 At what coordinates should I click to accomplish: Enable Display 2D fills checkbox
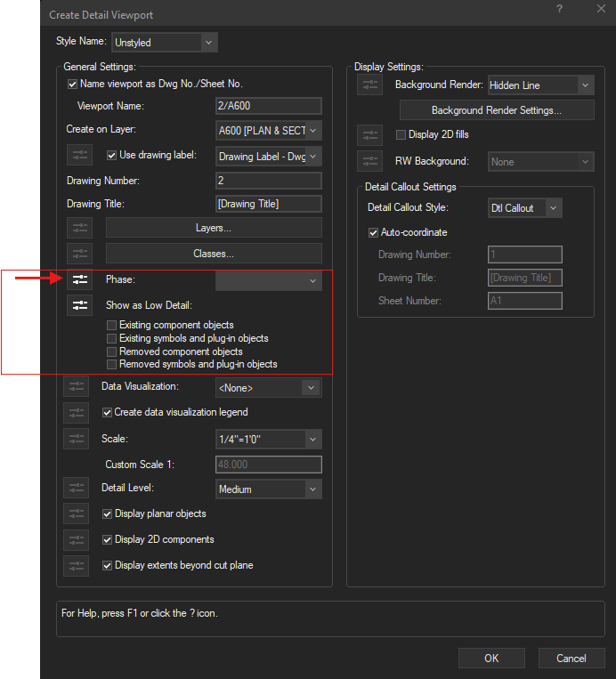click(401, 135)
